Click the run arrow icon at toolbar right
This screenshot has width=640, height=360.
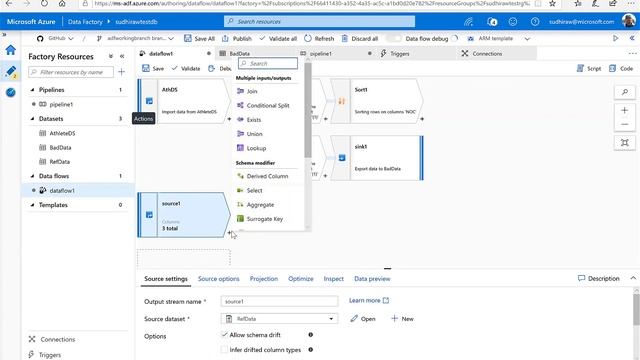click(616, 38)
